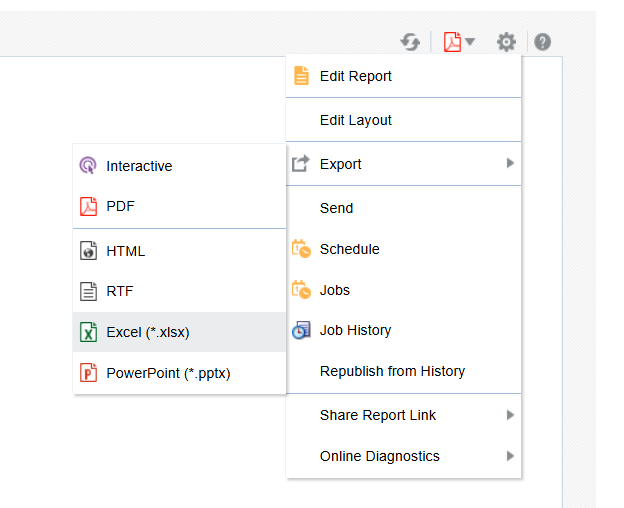Export as PowerPoint (*.pptx)

pyautogui.click(x=179, y=373)
